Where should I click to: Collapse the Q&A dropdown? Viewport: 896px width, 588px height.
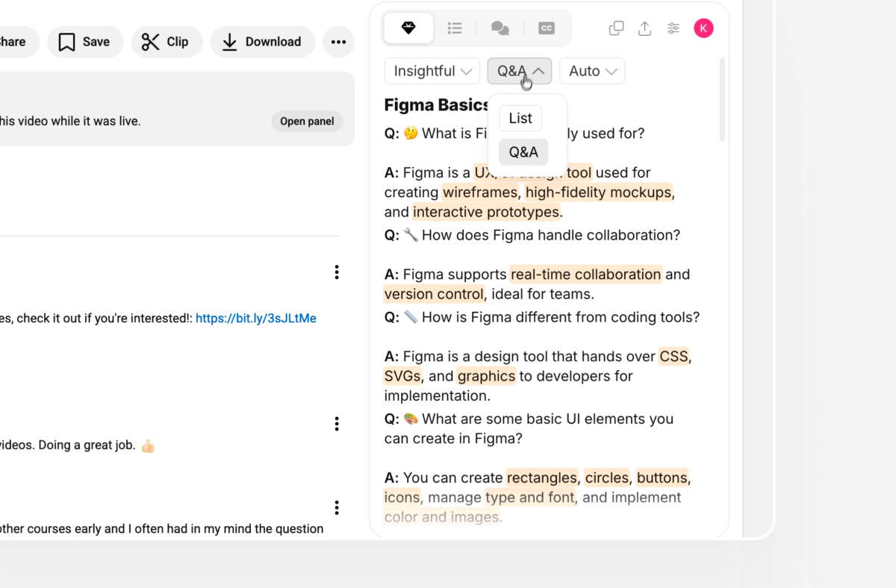coord(520,71)
